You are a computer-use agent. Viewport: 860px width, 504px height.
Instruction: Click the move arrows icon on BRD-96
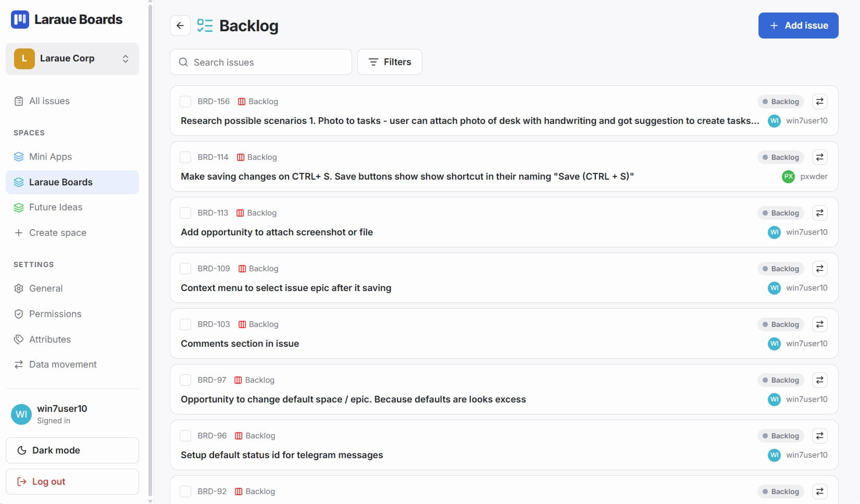tap(819, 436)
